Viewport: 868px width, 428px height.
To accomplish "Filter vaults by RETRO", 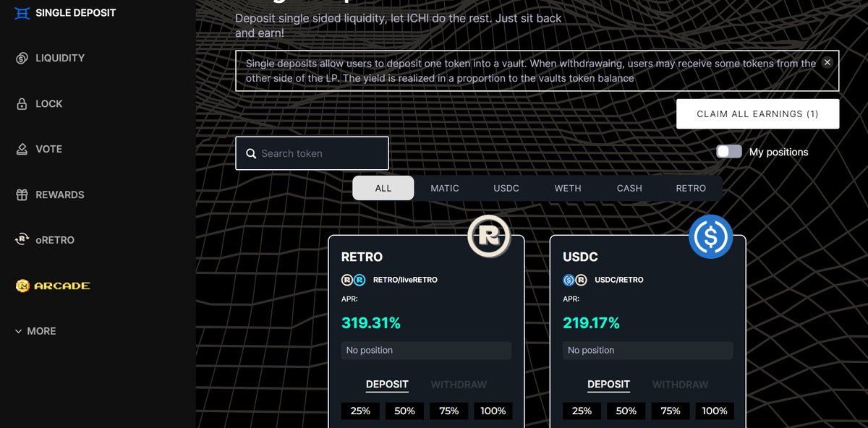I will [x=691, y=188].
